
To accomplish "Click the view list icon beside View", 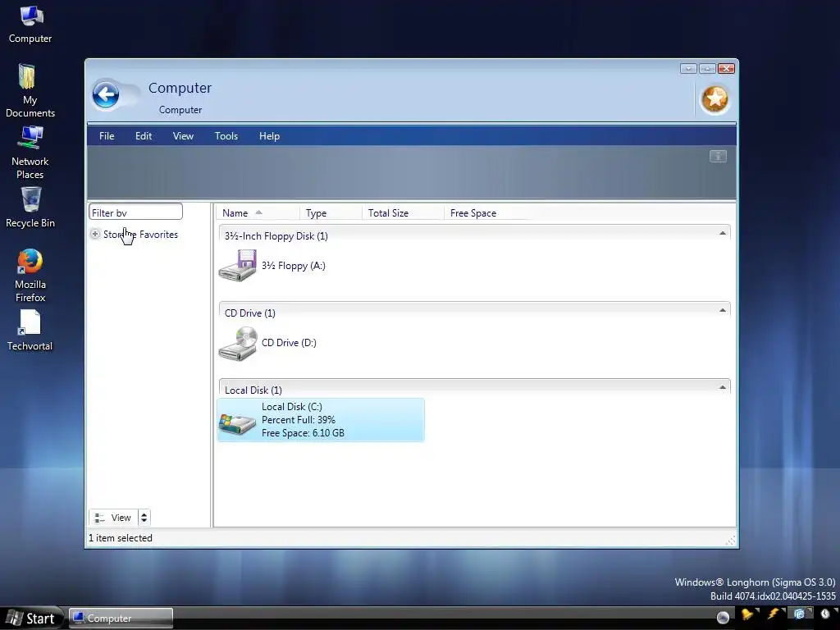I will point(99,518).
